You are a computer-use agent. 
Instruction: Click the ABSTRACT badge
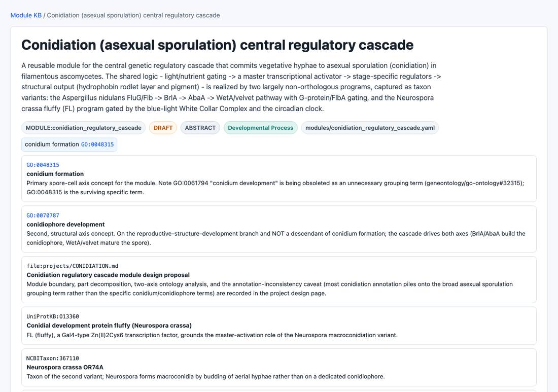coord(200,128)
